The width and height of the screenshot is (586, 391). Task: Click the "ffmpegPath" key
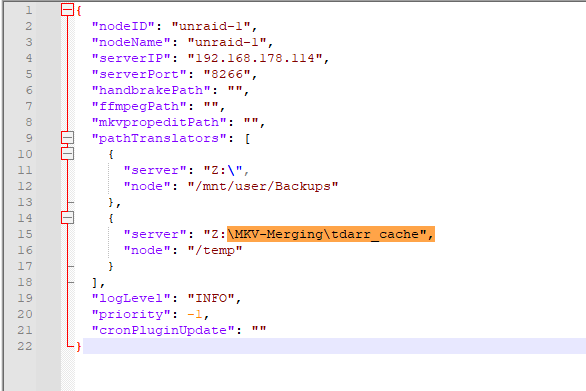tap(139, 106)
